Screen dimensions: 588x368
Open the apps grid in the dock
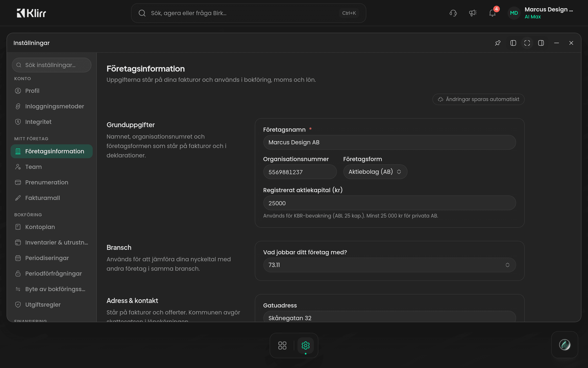click(x=282, y=345)
